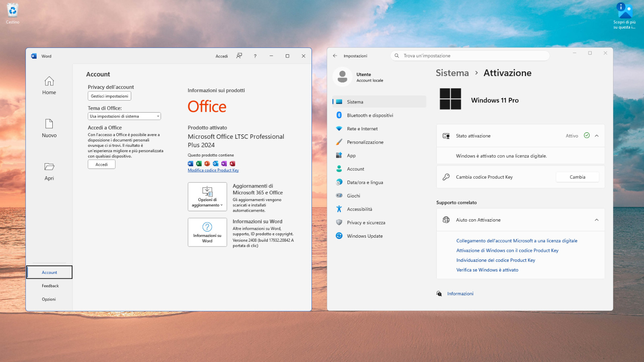This screenshot has width=644, height=362.
Task: Select Nuovo in Word sidebar
Action: pyautogui.click(x=49, y=128)
